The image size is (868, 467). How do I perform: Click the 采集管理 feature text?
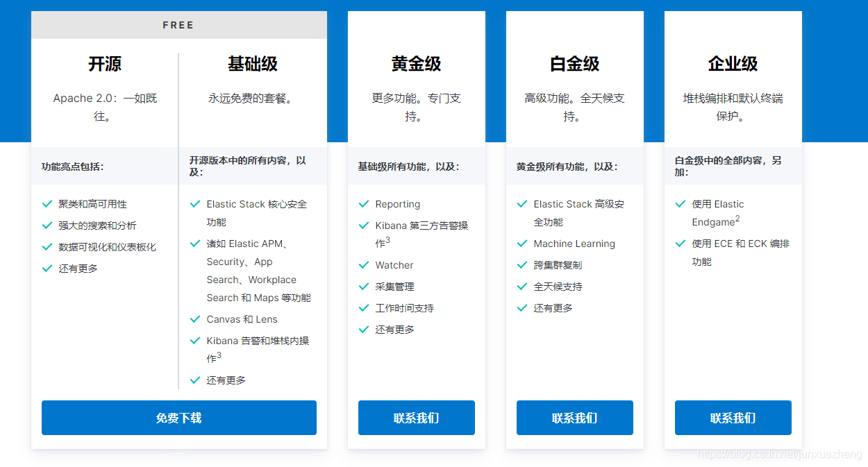click(394, 287)
